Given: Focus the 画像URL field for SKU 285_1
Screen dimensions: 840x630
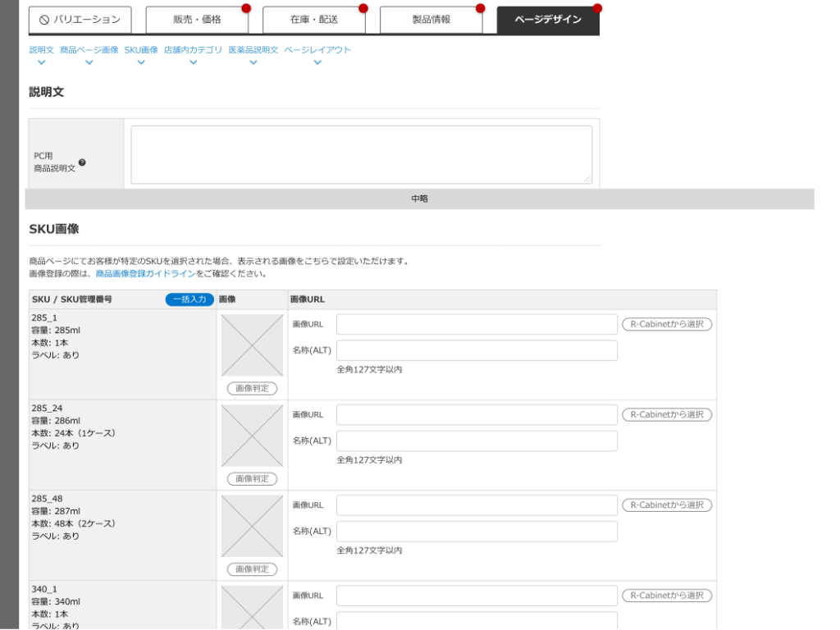Looking at the screenshot, I should (477, 325).
